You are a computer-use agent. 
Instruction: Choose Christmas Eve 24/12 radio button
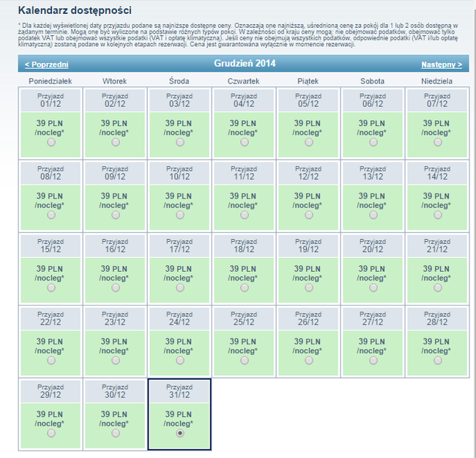[180, 361]
